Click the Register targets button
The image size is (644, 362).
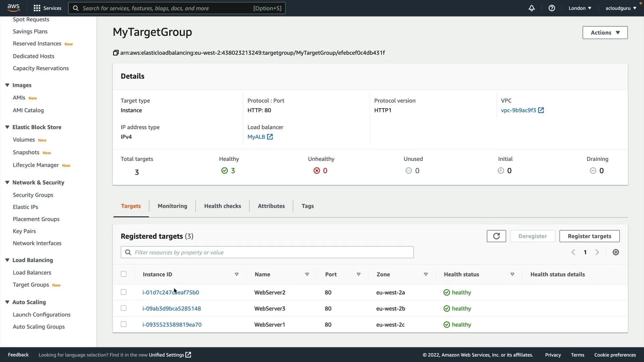coord(589,236)
